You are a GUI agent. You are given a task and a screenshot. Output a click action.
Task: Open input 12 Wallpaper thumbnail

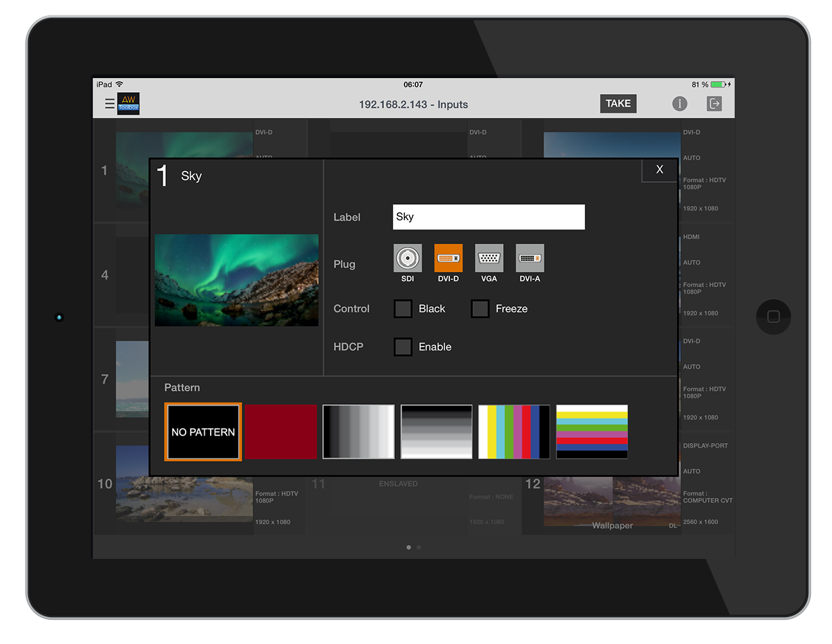[x=612, y=501]
